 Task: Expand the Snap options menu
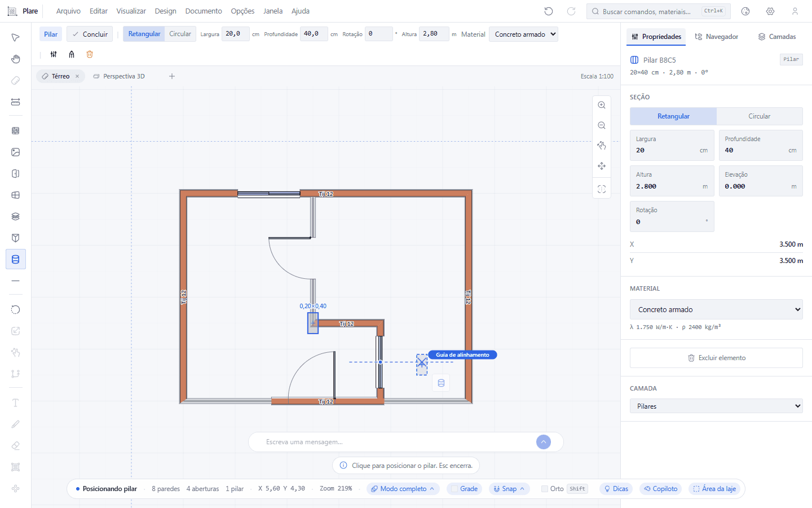509,489
